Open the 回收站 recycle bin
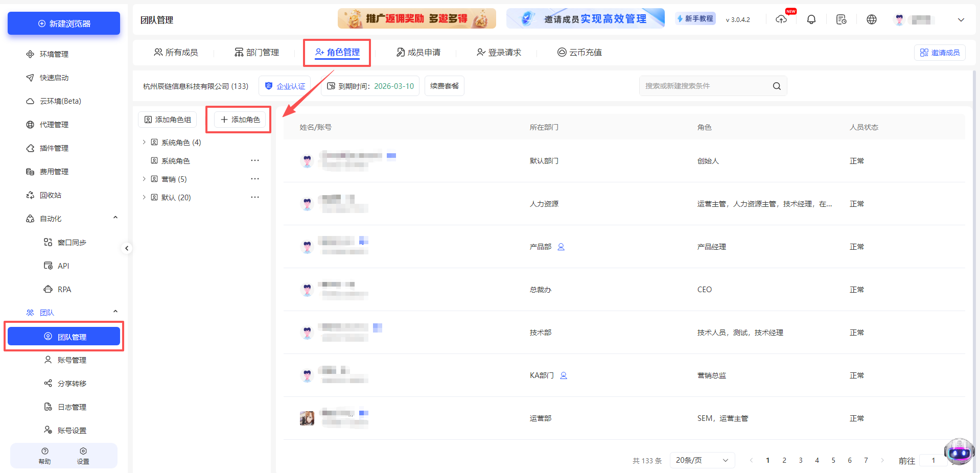This screenshot has width=980, height=473. (49, 195)
